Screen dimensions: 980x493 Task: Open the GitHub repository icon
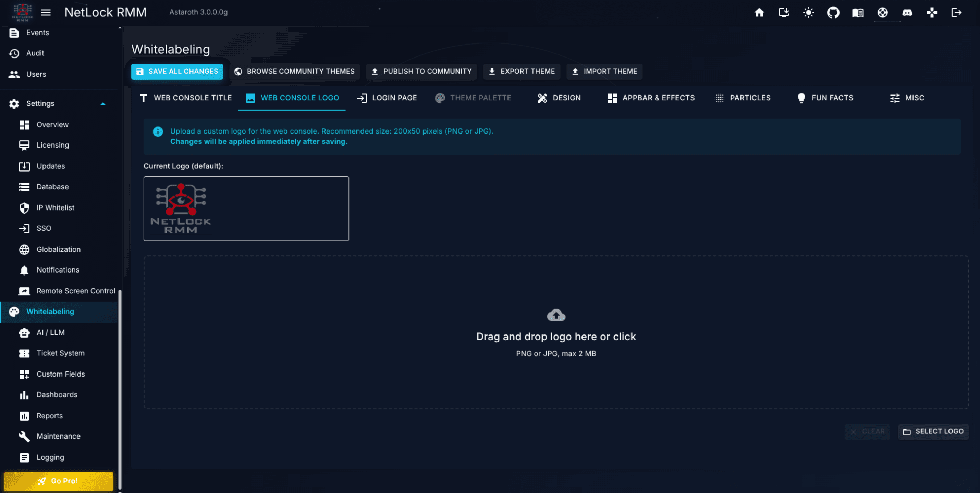[x=833, y=13]
